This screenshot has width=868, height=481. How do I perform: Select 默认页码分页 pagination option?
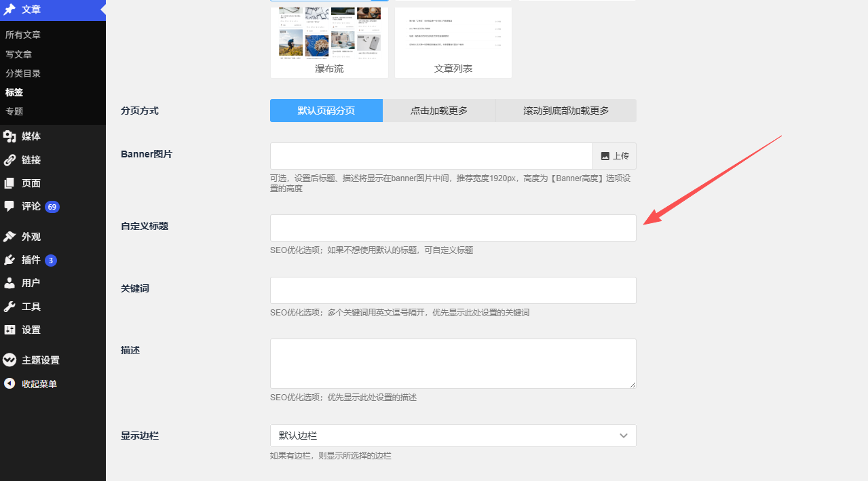(x=326, y=111)
